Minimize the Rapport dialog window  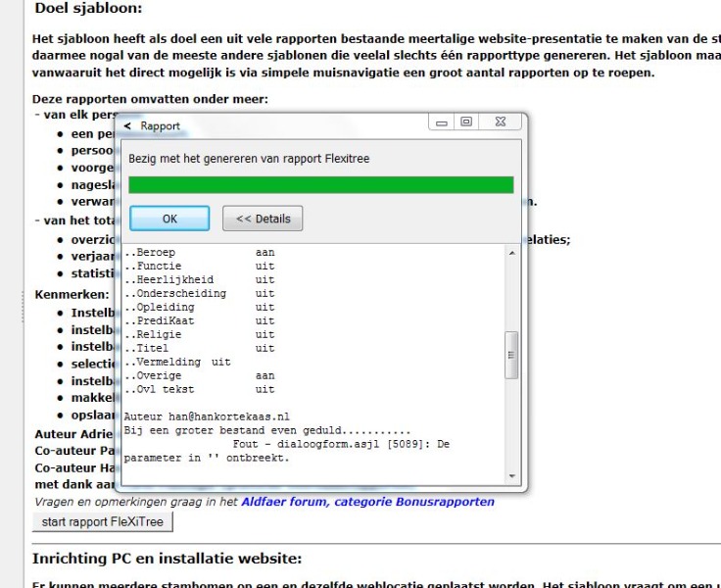[442, 122]
